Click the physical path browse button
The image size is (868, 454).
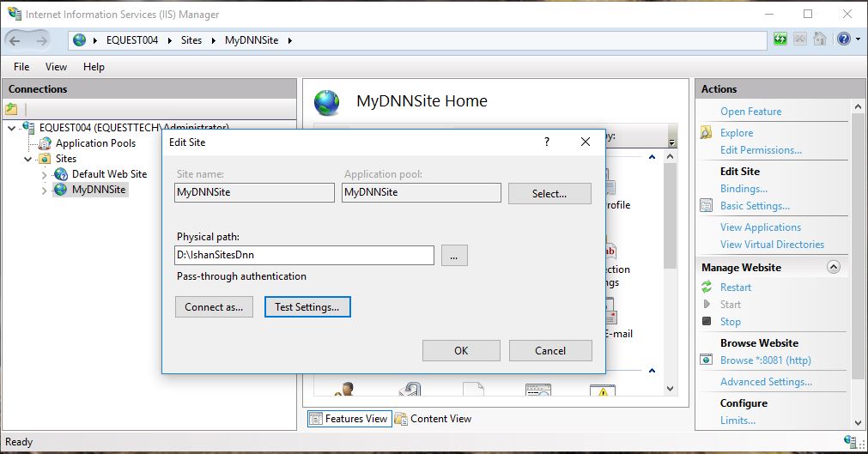pyautogui.click(x=454, y=255)
